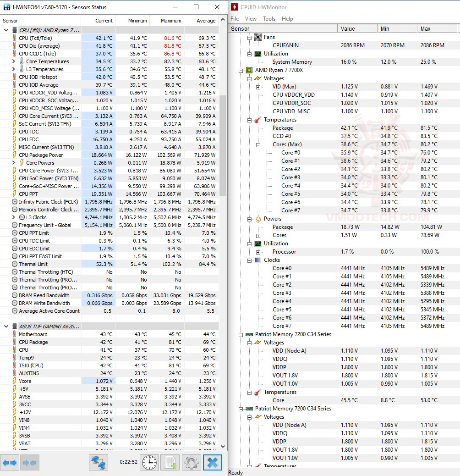Expand the Processor utilization node

click(x=258, y=252)
